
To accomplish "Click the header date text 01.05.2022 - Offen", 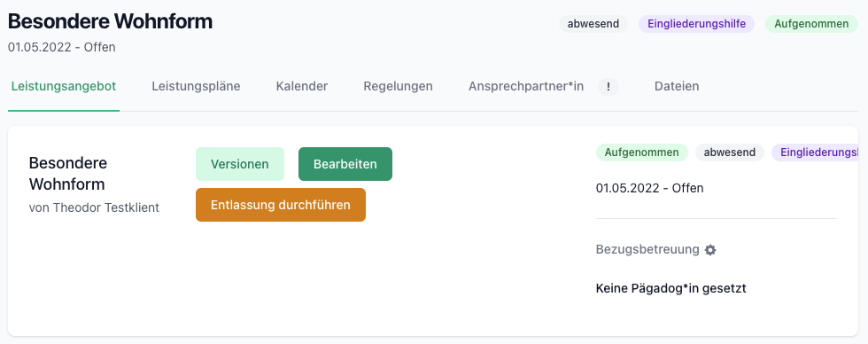I will click(61, 47).
